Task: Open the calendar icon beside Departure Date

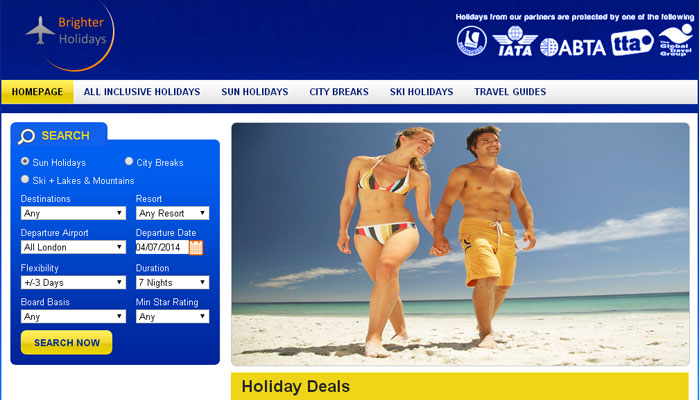Action: coord(196,247)
